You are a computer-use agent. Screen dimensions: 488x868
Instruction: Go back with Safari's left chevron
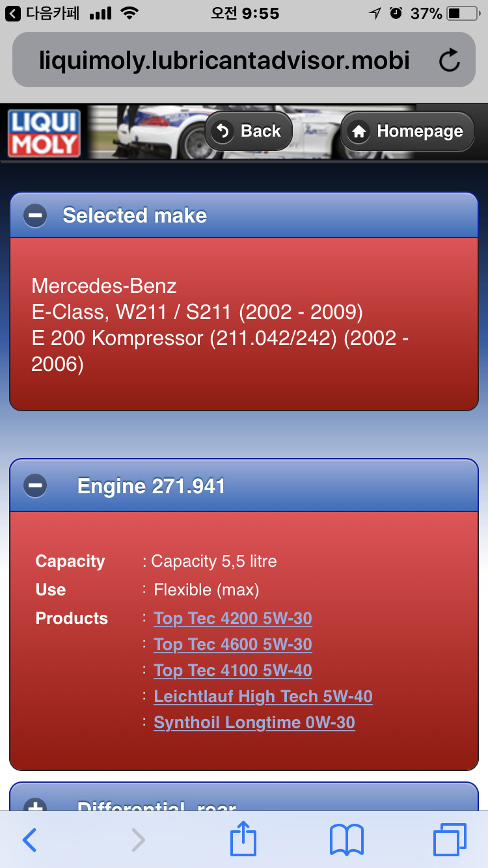point(29,840)
